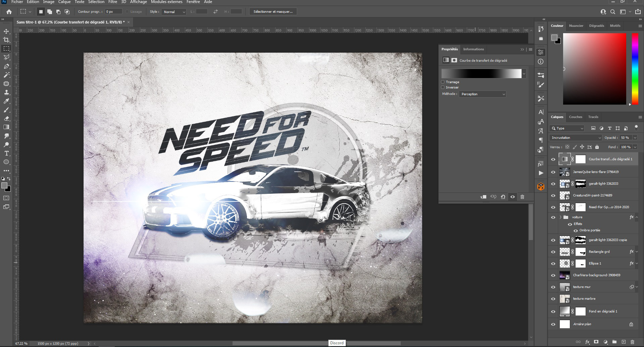Expand the voiture group folder

[560, 217]
